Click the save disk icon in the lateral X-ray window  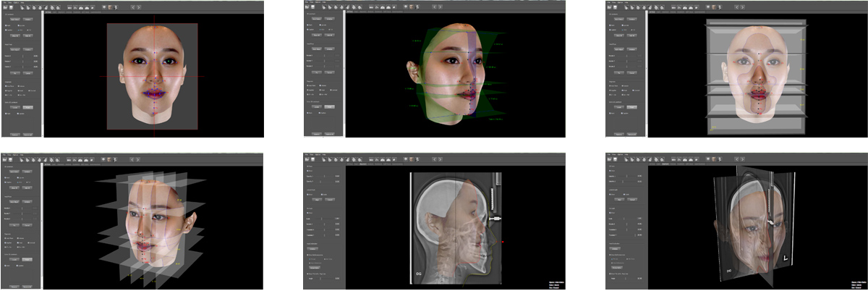click(x=314, y=159)
